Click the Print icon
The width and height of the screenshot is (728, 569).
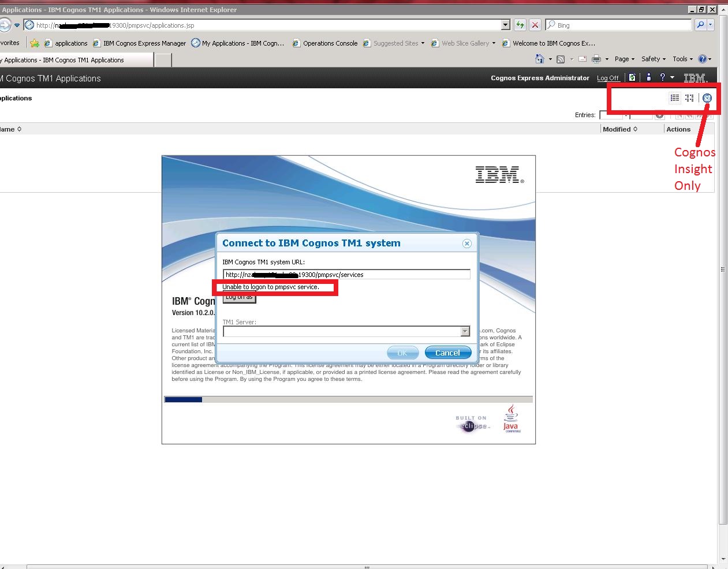[596, 59]
